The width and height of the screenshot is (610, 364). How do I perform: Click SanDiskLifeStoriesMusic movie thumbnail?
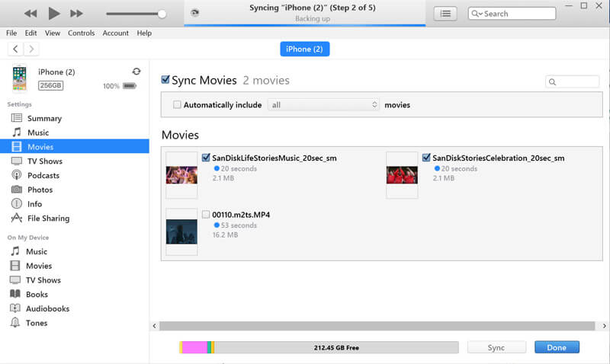click(x=181, y=175)
